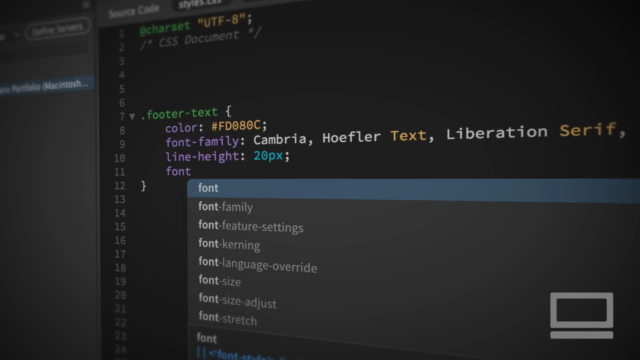Screen dimensions: 640x360
Task: Click 'Liberation' in the font-family value
Action: click(x=496, y=133)
